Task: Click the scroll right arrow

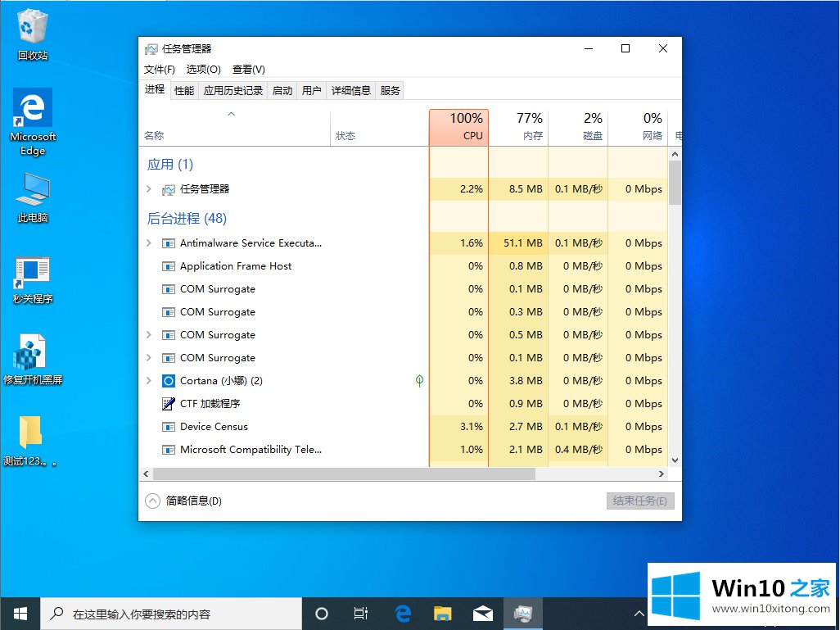Action: (x=662, y=474)
